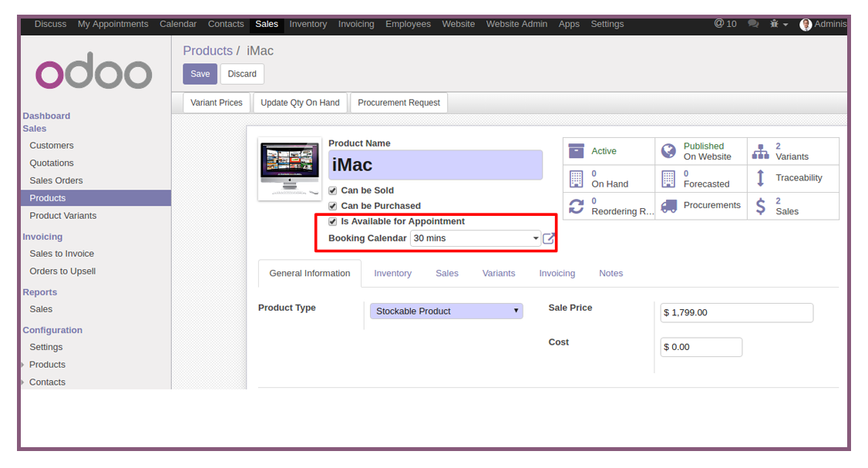868x468 pixels.
Task: Expand Products under Configuration sidebar
Action: coord(47,365)
